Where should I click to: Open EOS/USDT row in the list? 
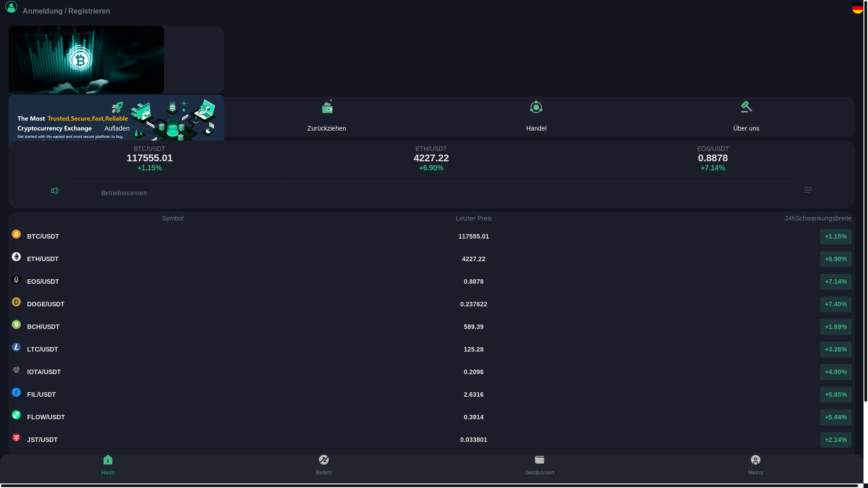click(432, 282)
